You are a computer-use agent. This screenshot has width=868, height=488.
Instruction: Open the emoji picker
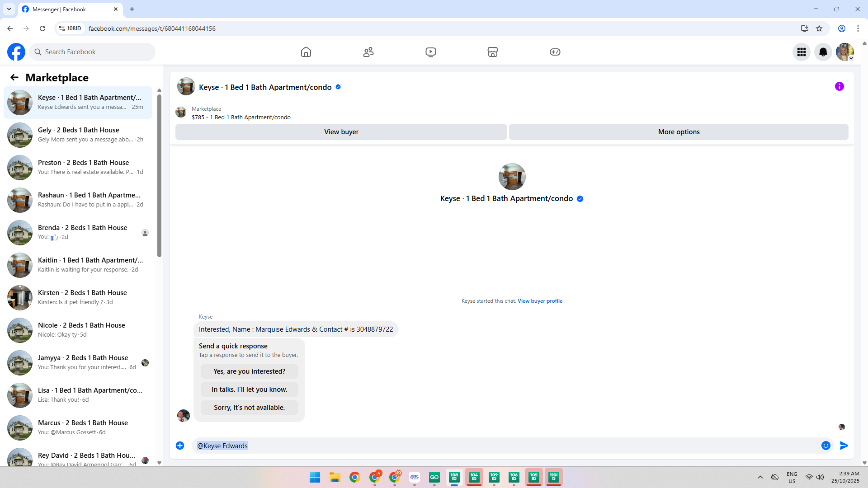point(826,446)
